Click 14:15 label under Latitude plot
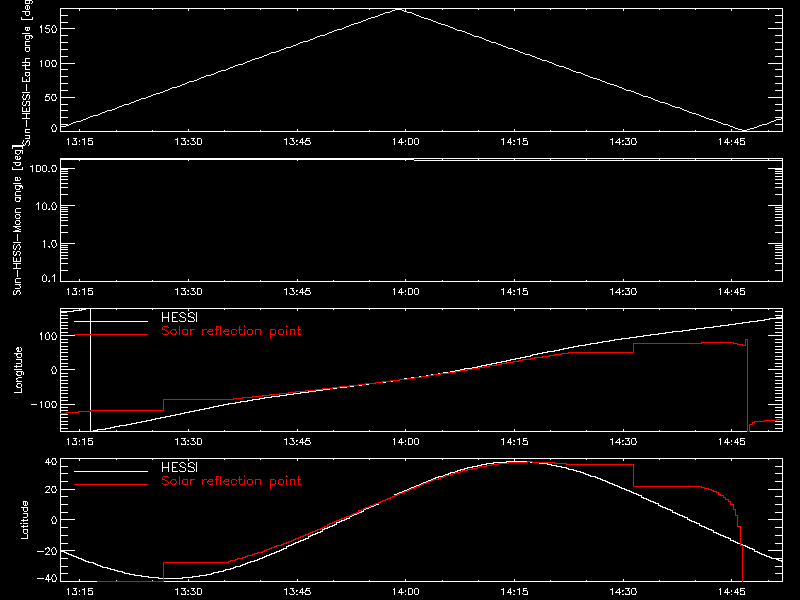This screenshot has width=800, height=600. [514, 592]
